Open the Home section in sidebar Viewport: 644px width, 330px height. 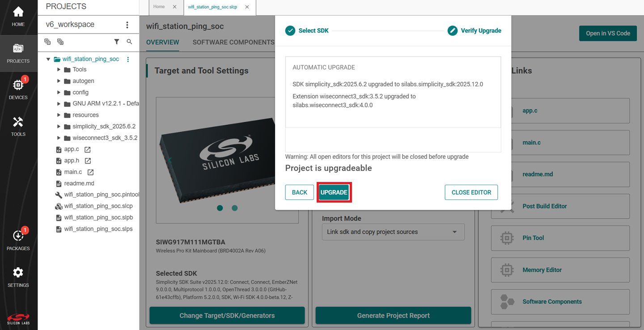coord(18,17)
